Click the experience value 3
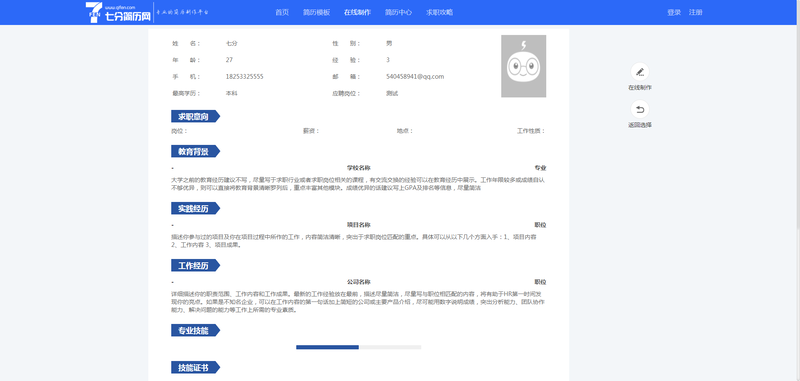The height and width of the screenshot is (381, 800). pyautogui.click(x=388, y=60)
